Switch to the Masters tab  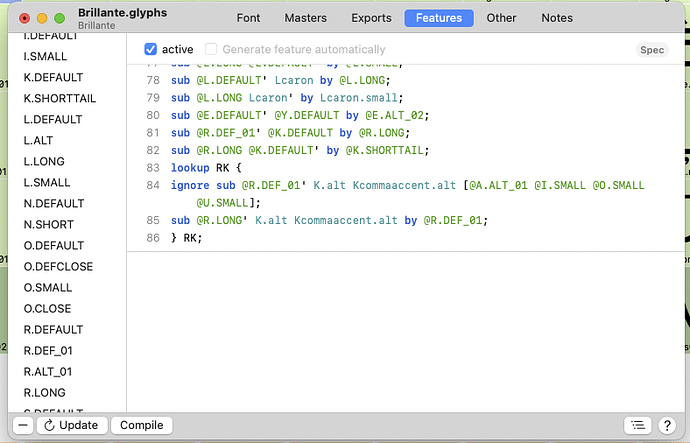pyautogui.click(x=305, y=18)
